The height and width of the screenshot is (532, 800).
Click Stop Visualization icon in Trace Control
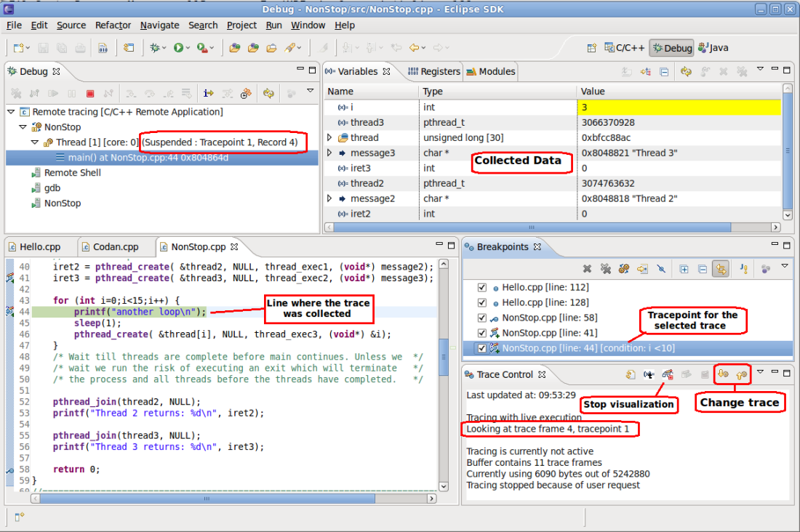668,375
